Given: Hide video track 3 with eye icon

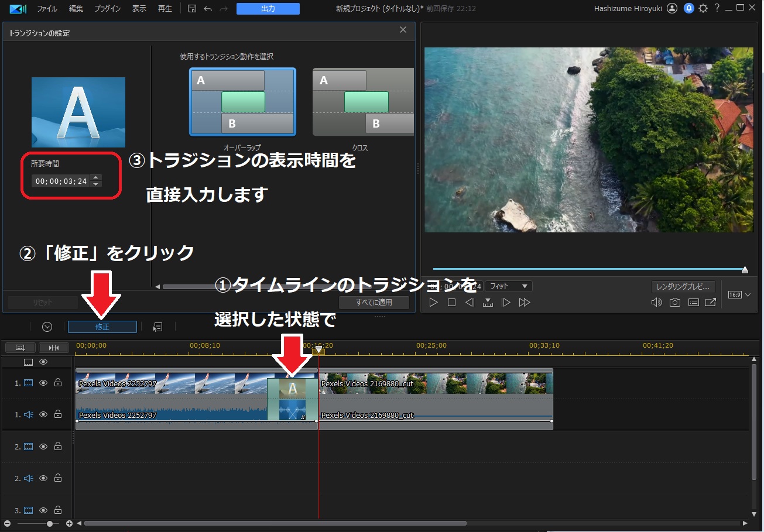Looking at the screenshot, I should 43,510.
